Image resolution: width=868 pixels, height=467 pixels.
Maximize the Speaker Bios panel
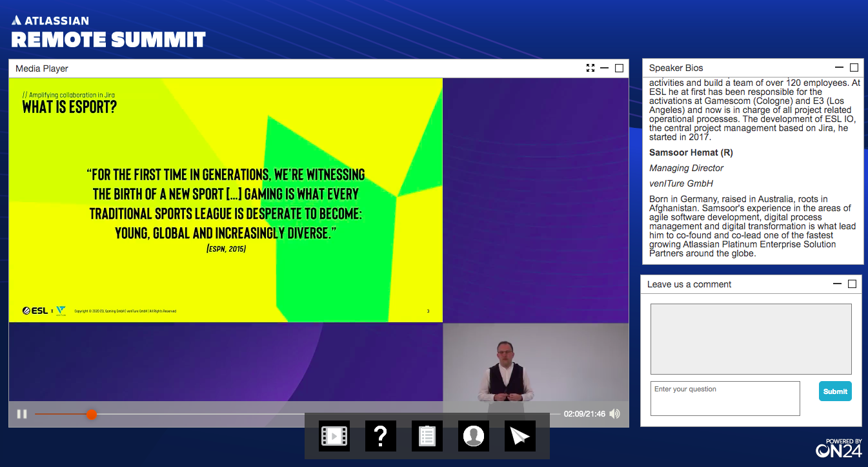click(x=854, y=67)
